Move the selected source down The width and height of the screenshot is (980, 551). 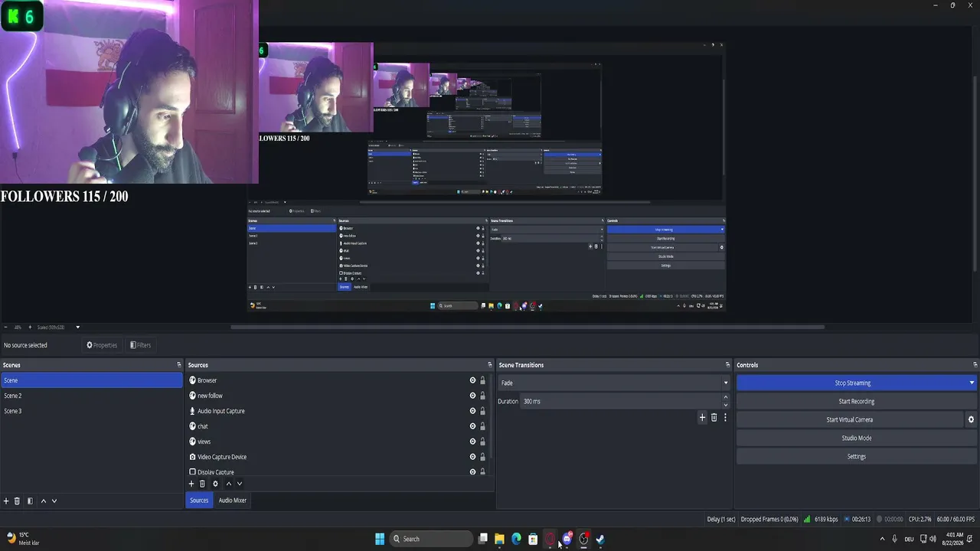coord(239,484)
